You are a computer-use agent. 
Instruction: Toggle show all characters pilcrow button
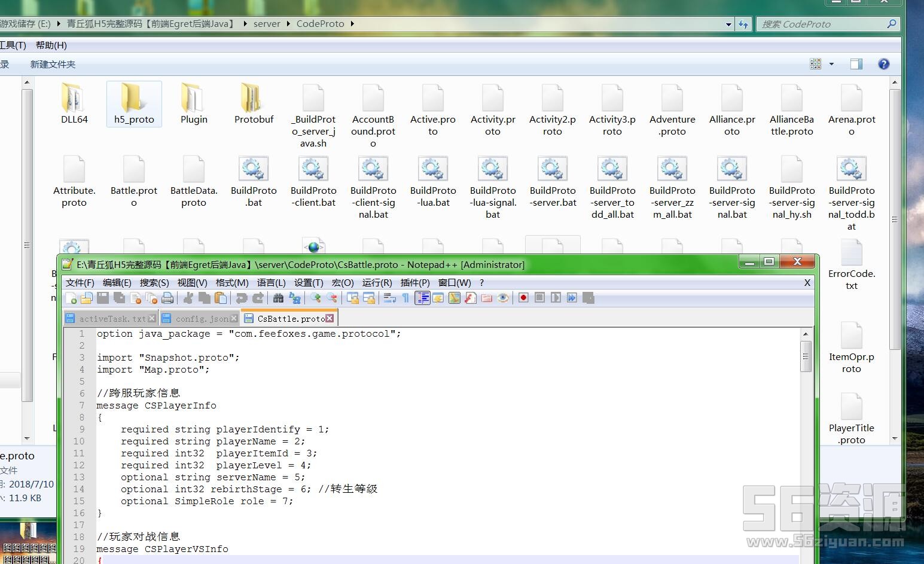point(405,298)
